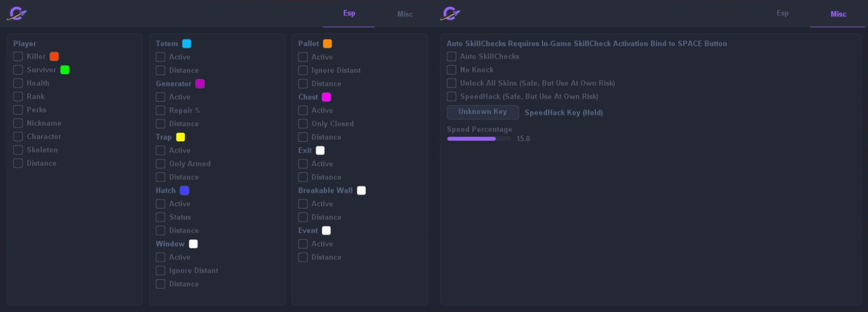The image size is (868, 312).
Task: Click the Unknown Key bind button
Action: pyautogui.click(x=483, y=112)
